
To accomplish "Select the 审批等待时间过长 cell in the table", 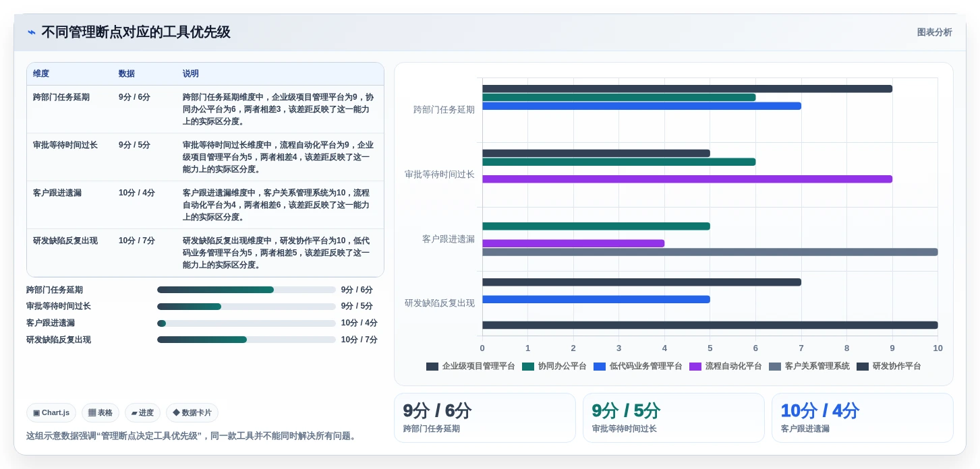I will (x=65, y=145).
